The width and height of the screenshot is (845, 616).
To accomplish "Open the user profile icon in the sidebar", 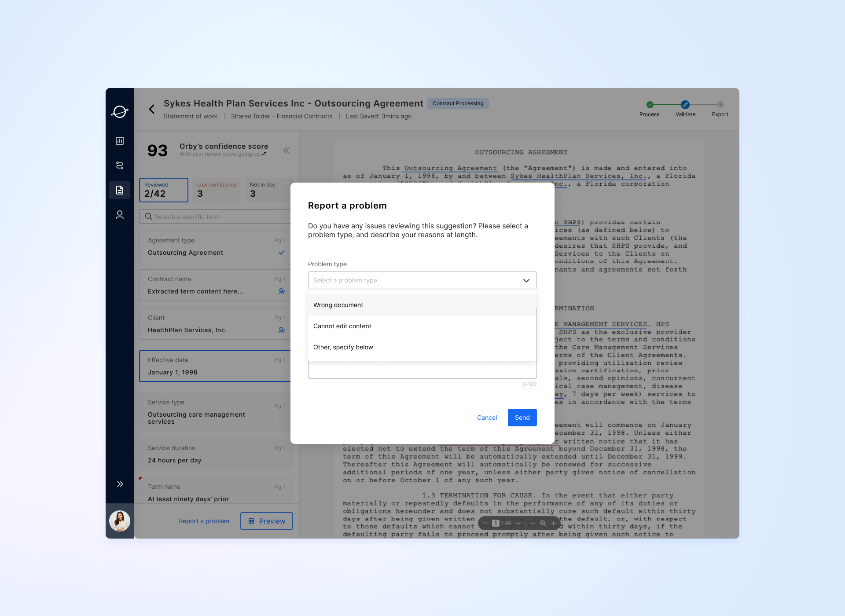I will coord(120,215).
